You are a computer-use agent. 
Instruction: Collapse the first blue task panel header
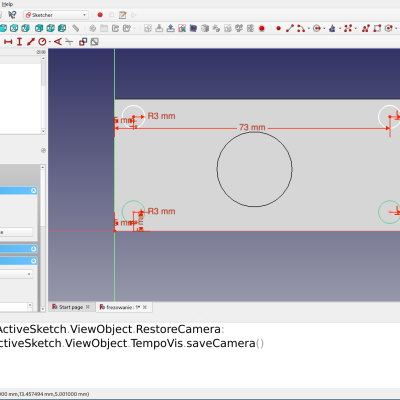[x=33, y=190]
